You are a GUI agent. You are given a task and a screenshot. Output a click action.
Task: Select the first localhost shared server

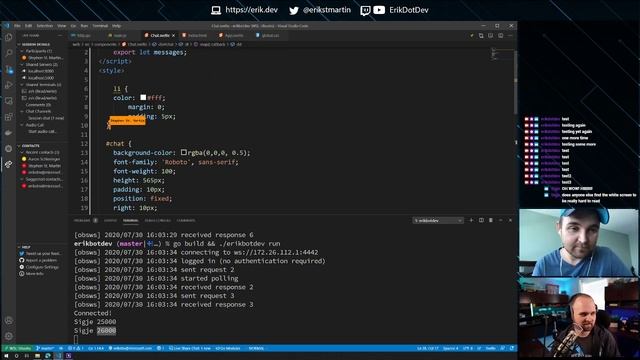(x=41, y=71)
